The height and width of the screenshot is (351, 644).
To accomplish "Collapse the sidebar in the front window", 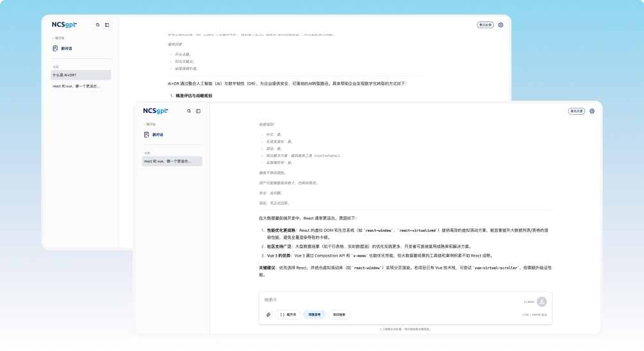I will (x=198, y=111).
